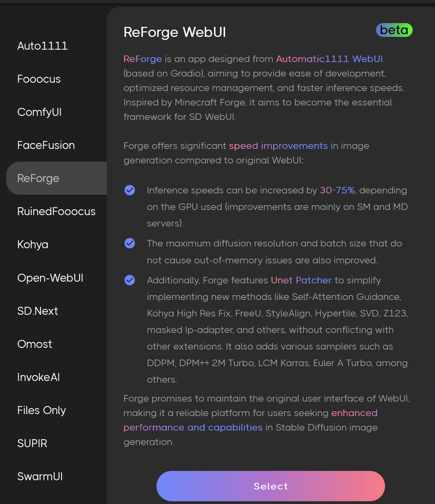Open SwarmUI entry
The height and width of the screenshot is (504, 435).
(x=40, y=476)
